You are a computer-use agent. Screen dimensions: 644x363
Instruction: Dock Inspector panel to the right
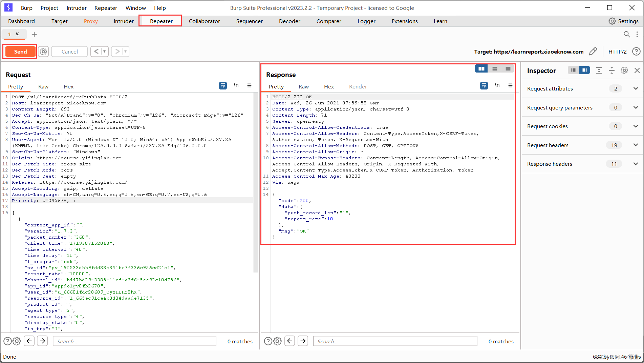pyautogui.click(x=584, y=70)
